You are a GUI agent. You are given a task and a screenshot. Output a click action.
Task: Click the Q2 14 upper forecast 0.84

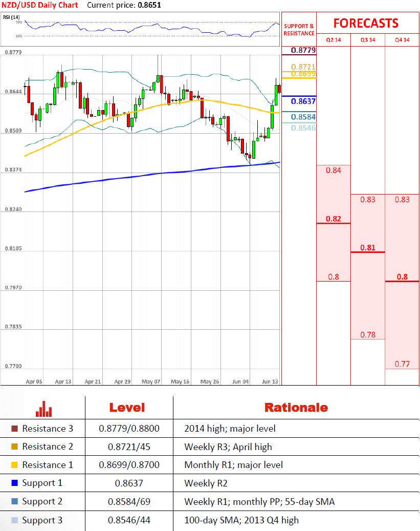pos(334,171)
